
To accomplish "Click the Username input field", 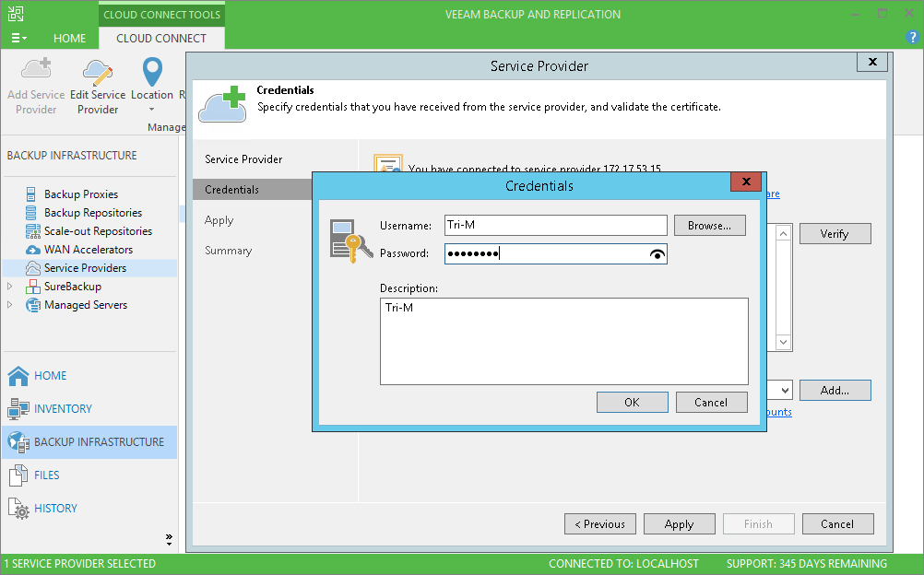I will [556, 225].
